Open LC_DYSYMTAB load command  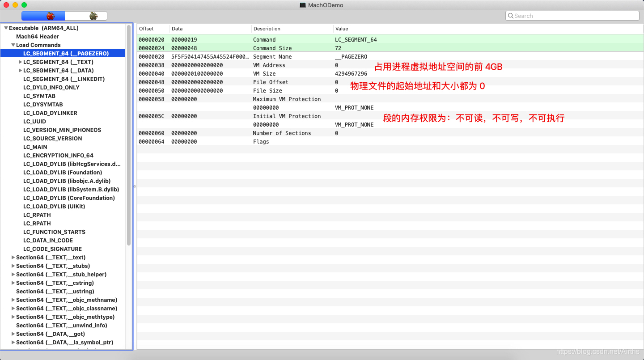click(x=43, y=104)
